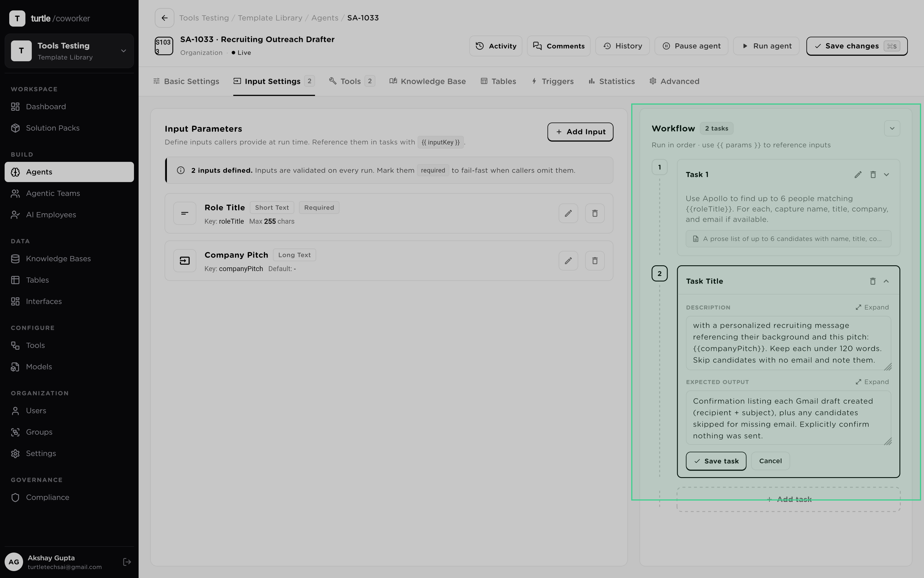Collapse the Task Title card chevron
Viewport: 924px width, 578px height.
click(886, 281)
